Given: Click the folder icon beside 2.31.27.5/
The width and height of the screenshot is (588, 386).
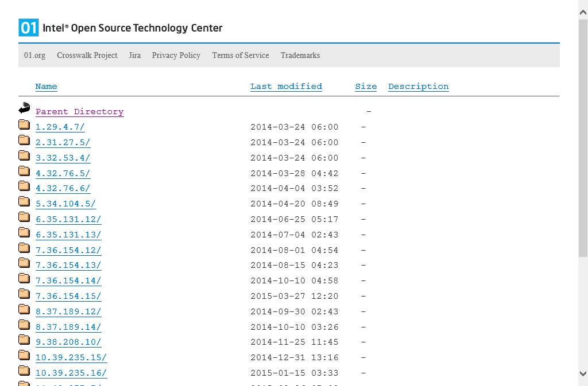Looking at the screenshot, I should [24, 139].
